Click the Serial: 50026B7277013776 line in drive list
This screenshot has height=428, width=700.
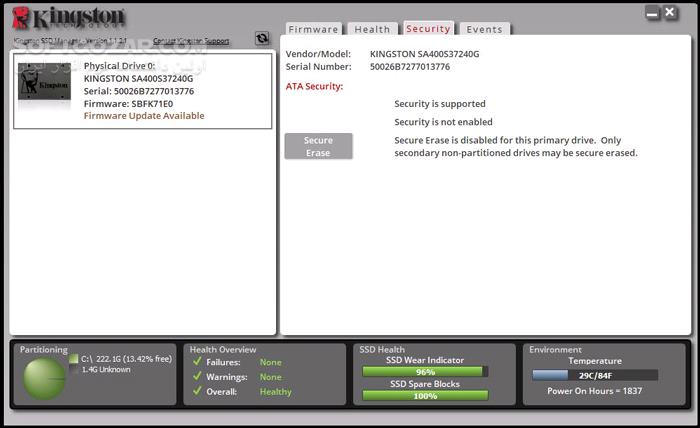[x=139, y=91]
